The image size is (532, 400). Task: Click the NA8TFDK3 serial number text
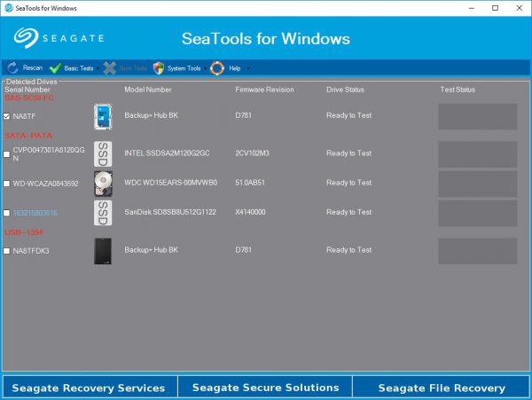point(31,251)
